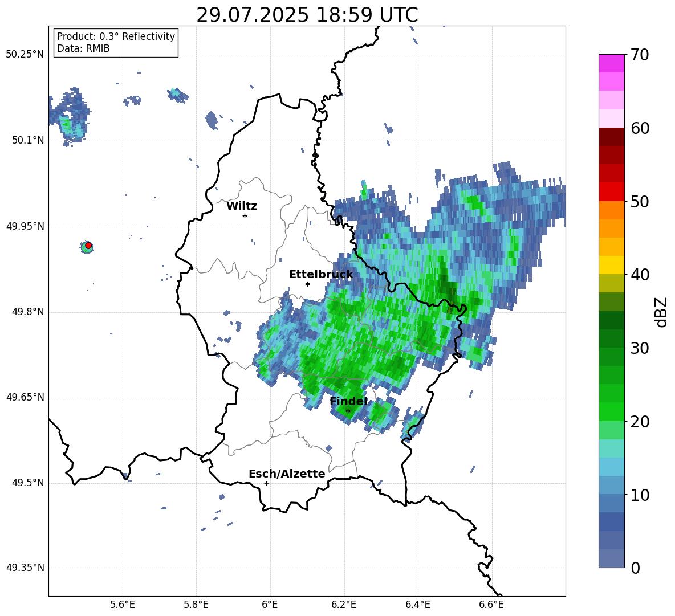Screen dimensions: 675x616
Task: Click the Ettelbruck cross marker
Action: (307, 284)
